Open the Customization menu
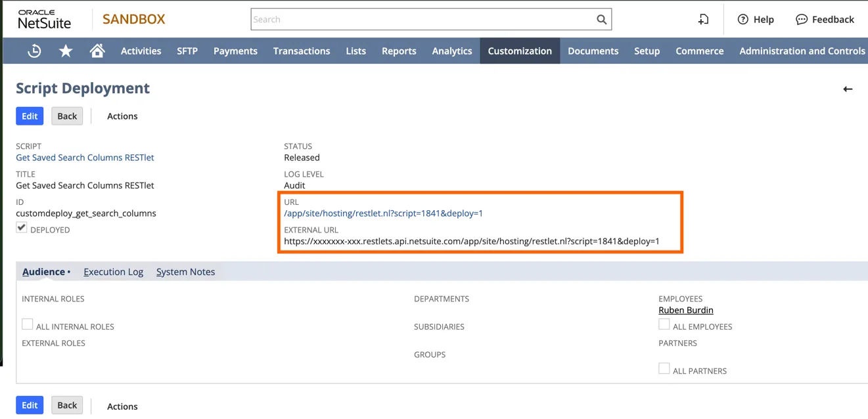The height and width of the screenshot is (419, 868). [x=520, y=51]
